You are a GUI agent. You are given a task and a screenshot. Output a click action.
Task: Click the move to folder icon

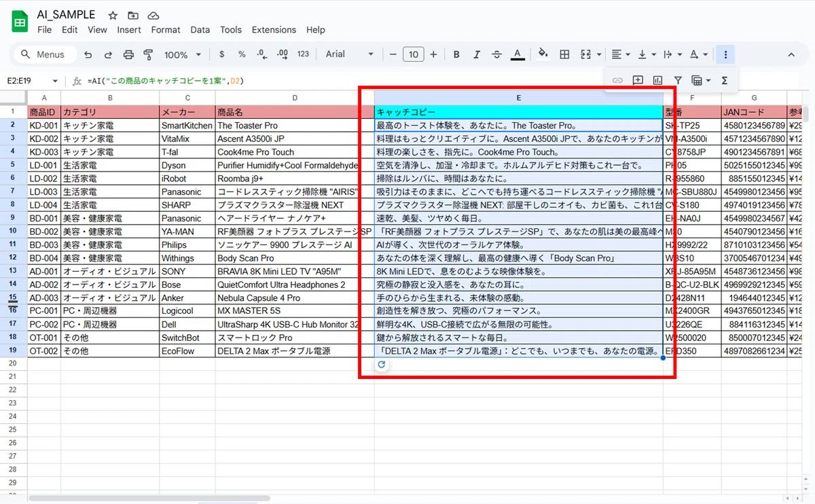pyautogui.click(x=133, y=15)
